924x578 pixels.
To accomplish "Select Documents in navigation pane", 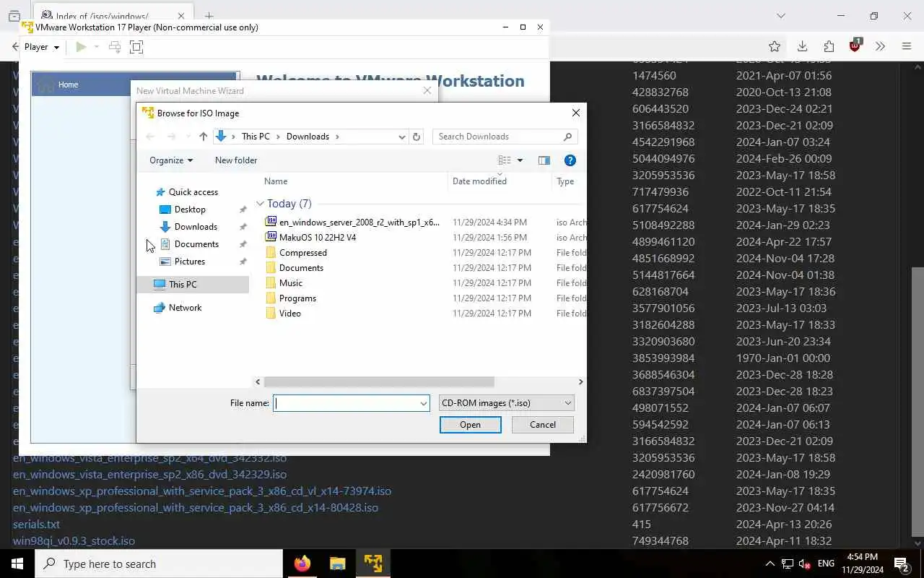I will (189, 244).
